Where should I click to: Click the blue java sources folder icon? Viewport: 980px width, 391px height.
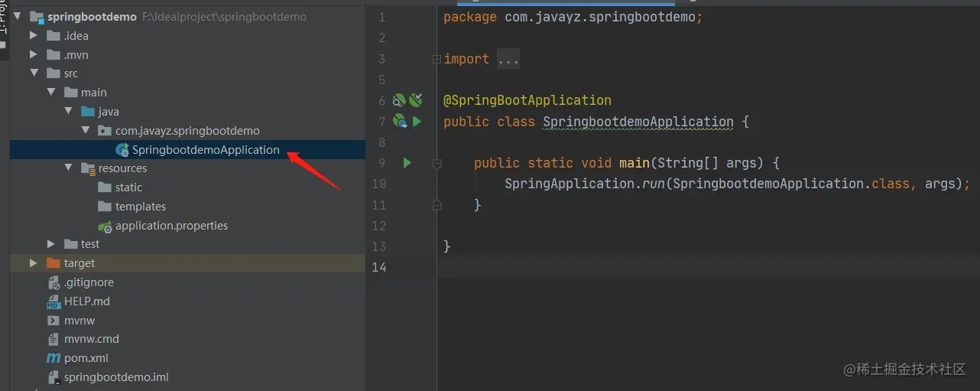(88, 112)
